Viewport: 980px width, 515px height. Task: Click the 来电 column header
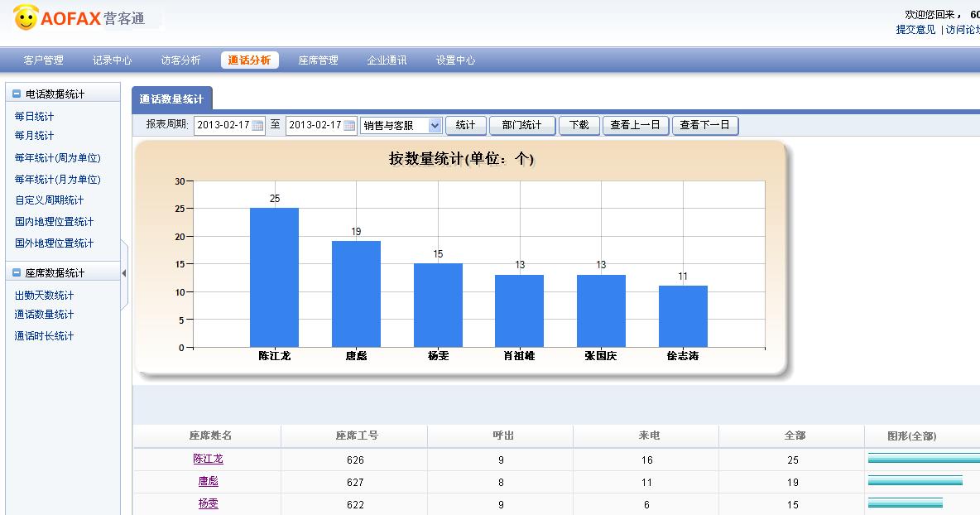650,436
